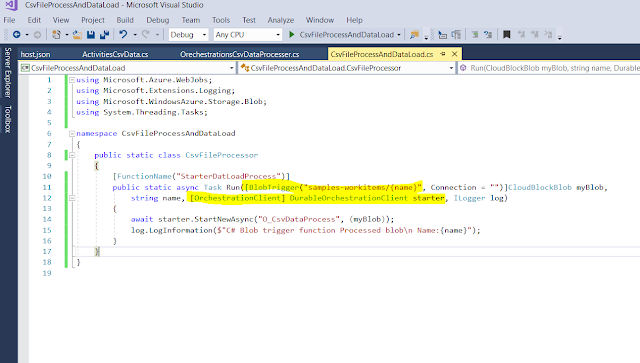Open the View menu
The height and width of the screenshot is (363, 640).
[x=61, y=20]
